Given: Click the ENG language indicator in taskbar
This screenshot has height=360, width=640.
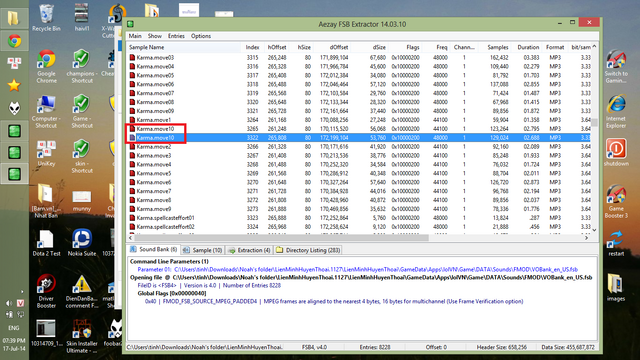Looking at the screenshot, I should click(x=13, y=328).
